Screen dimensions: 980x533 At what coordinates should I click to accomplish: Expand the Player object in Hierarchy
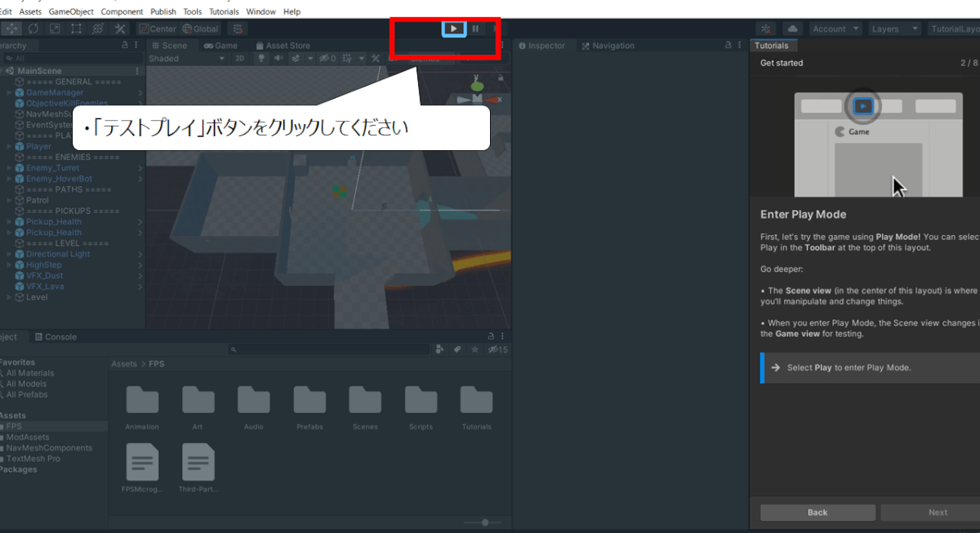9,146
